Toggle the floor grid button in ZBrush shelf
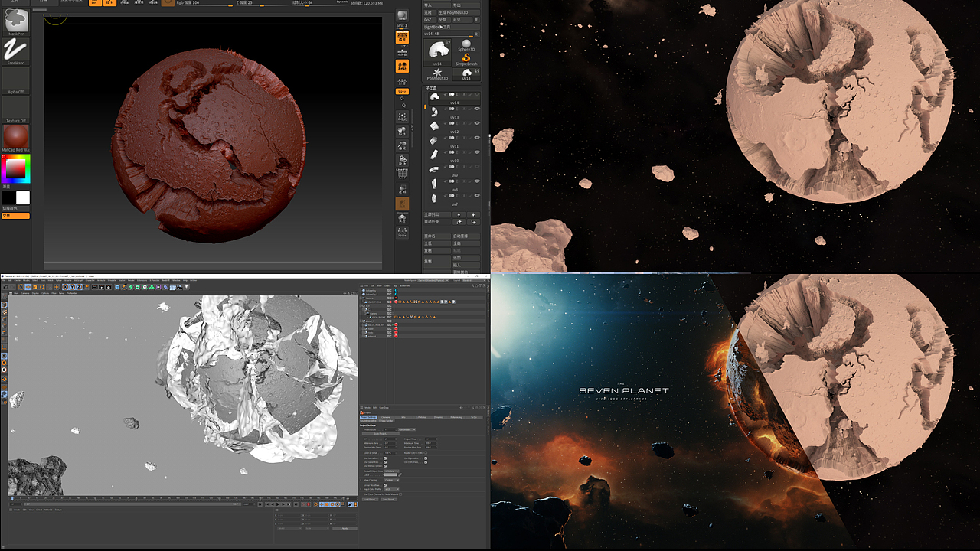Image resolution: width=980 pixels, height=551 pixels. coord(402,52)
